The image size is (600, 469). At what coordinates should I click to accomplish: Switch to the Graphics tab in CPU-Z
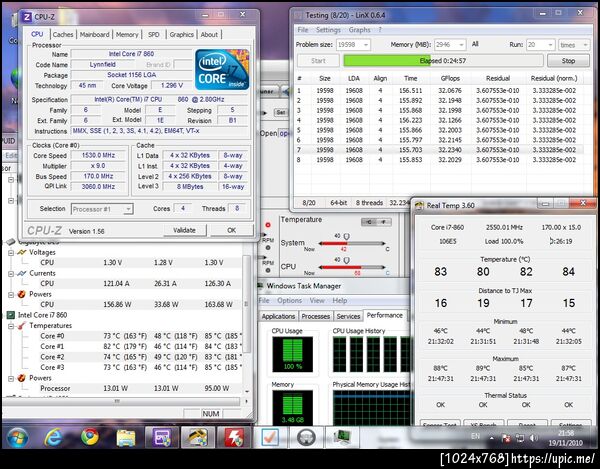point(181,34)
